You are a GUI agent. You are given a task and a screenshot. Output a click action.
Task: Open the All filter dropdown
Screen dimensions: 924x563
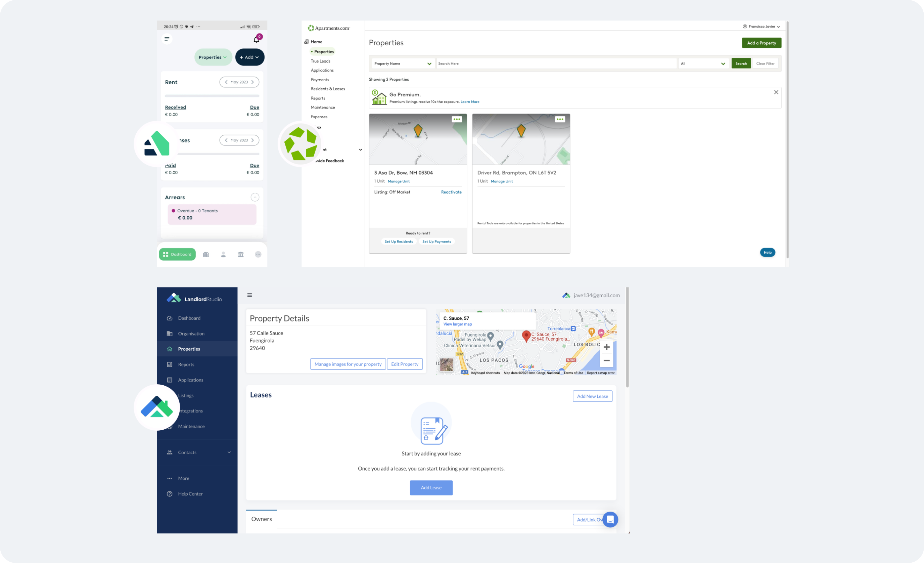pos(703,64)
